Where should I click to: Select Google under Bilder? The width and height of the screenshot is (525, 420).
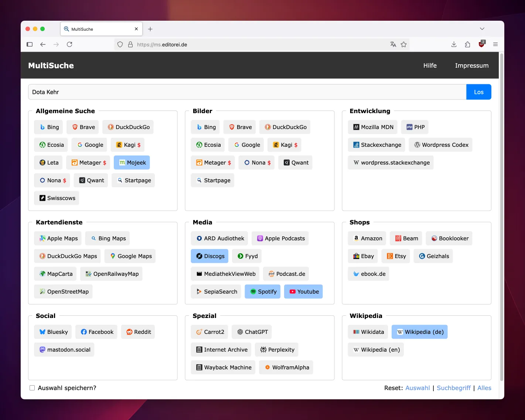coord(246,145)
